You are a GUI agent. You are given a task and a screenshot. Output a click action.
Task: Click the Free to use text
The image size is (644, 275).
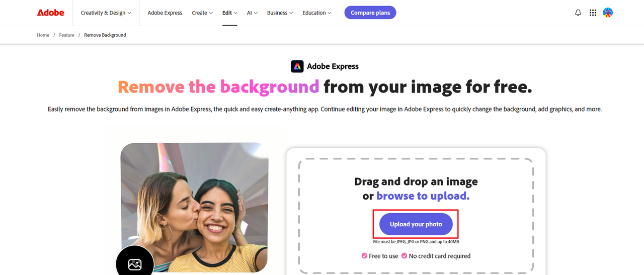click(383, 256)
